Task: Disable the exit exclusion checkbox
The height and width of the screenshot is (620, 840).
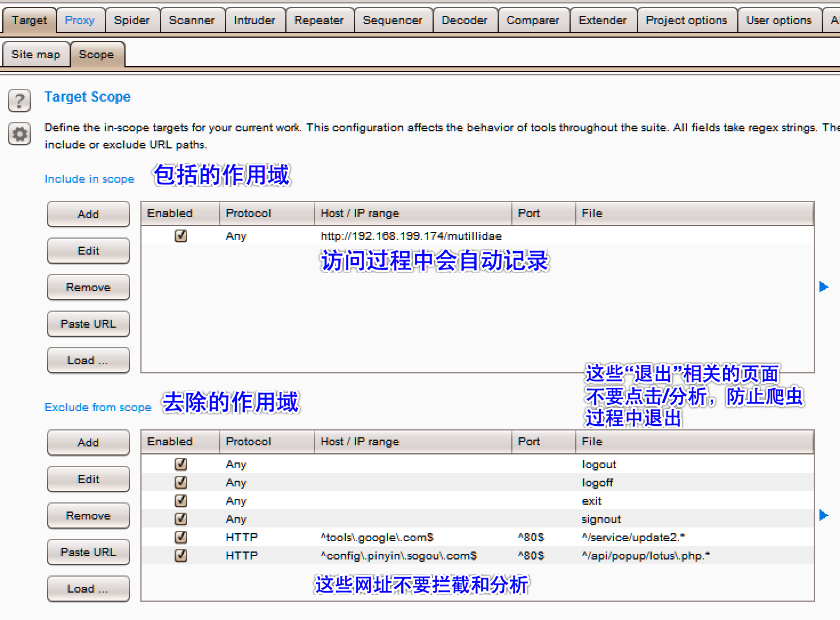Action: coord(180,501)
